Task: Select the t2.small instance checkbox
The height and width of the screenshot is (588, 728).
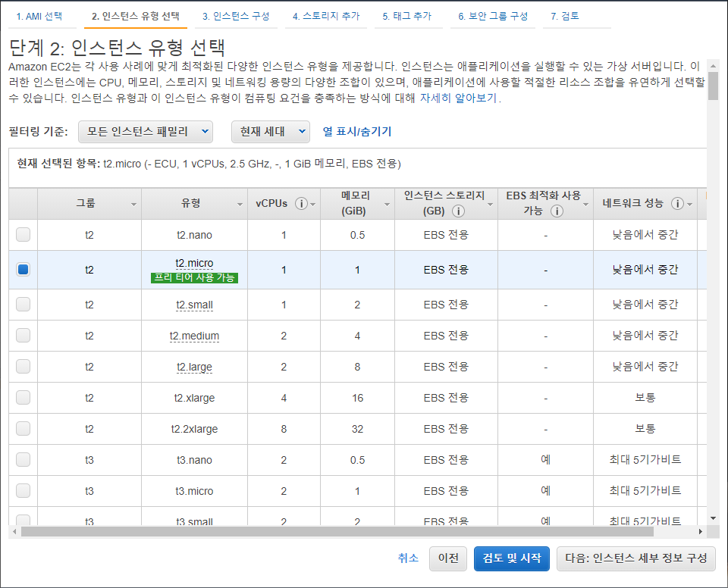Action: click(24, 304)
